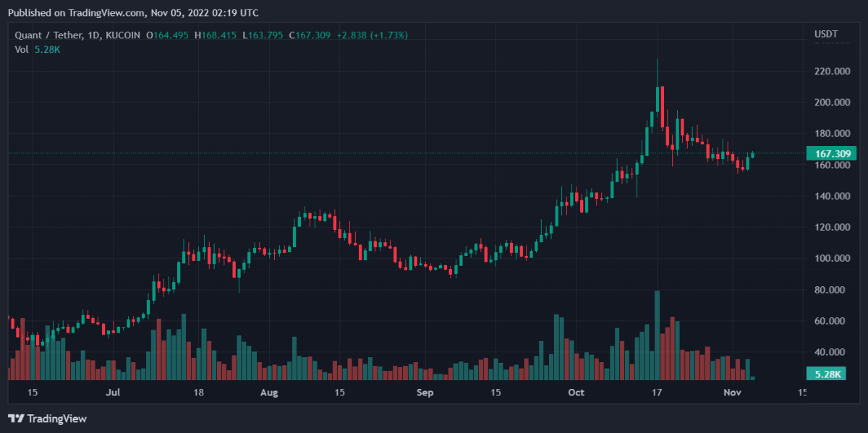The width and height of the screenshot is (868, 433).
Task: Select the Oct marker on the time axis
Action: click(576, 393)
